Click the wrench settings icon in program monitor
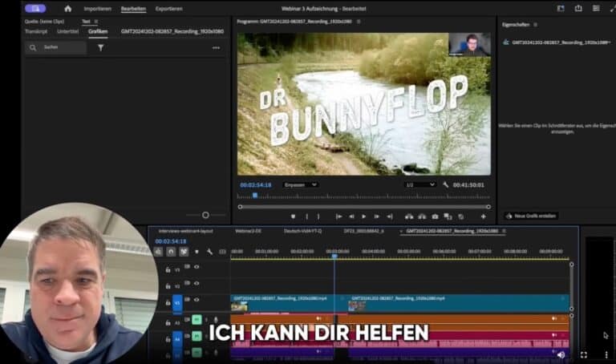Viewport: 616px width, 364px height. (446, 184)
